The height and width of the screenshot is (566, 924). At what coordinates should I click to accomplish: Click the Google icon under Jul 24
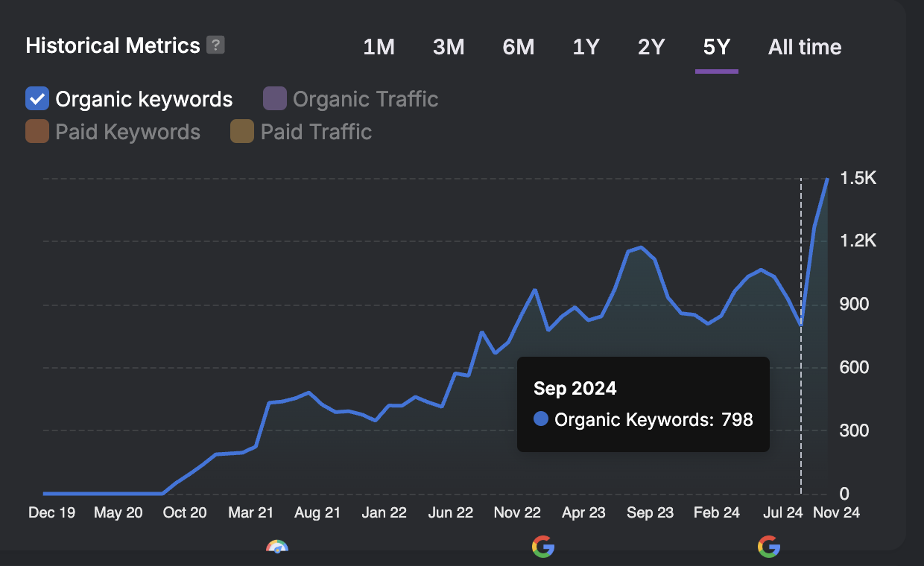[x=768, y=547]
